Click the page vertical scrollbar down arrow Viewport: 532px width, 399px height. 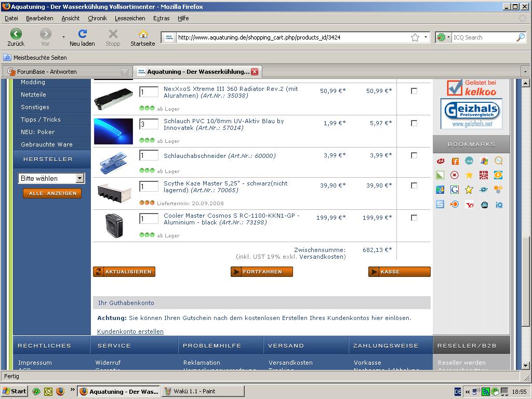point(526,366)
